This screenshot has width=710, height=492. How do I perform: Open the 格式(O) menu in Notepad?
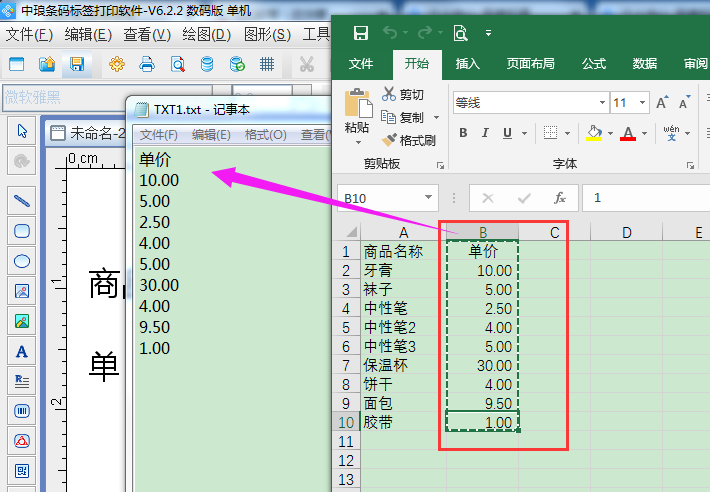(265, 135)
